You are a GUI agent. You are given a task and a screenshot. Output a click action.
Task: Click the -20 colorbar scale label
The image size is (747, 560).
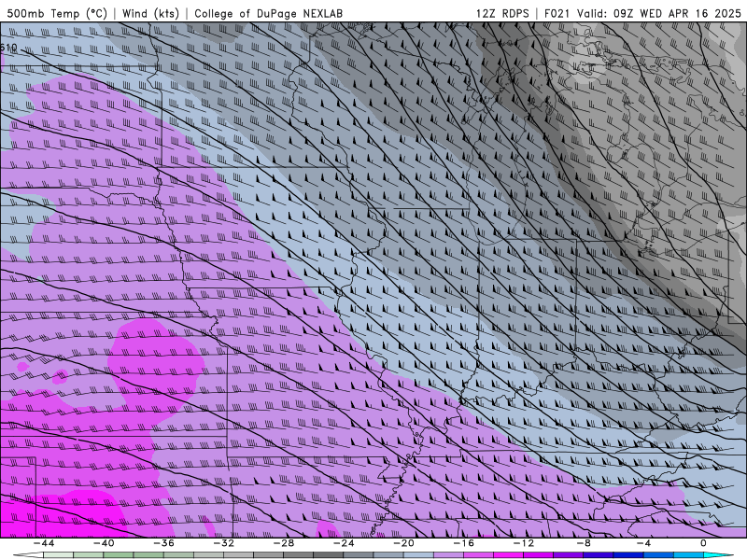click(404, 543)
